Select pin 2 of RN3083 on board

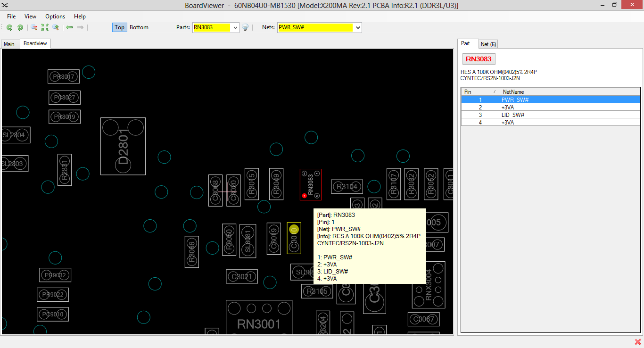305,174
